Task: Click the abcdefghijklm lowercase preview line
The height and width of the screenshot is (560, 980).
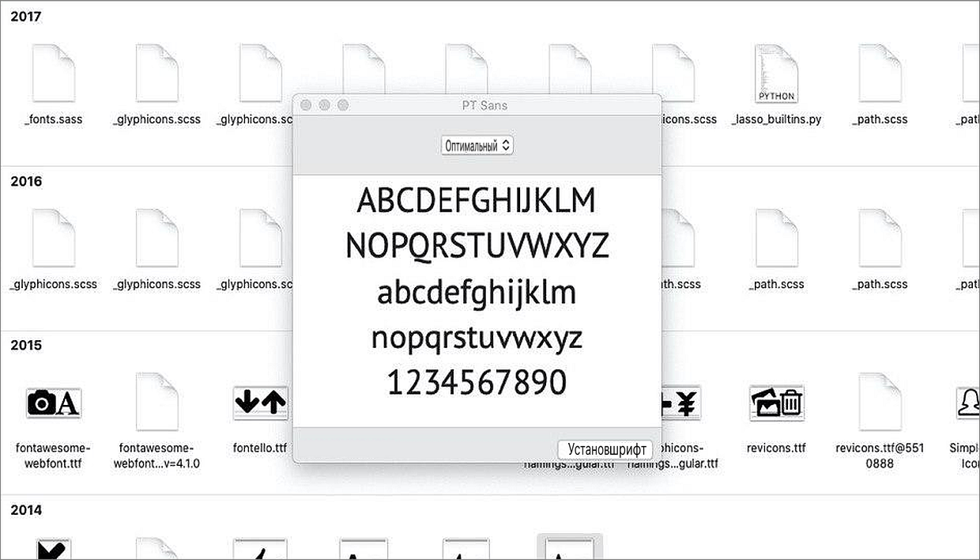Action: (477, 292)
